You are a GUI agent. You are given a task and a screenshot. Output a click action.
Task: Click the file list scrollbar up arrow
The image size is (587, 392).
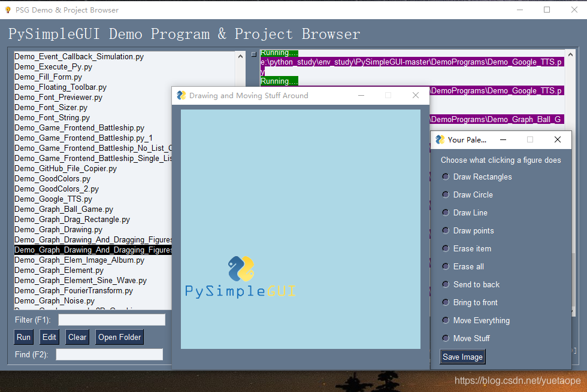pyautogui.click(x=240, y=56)
